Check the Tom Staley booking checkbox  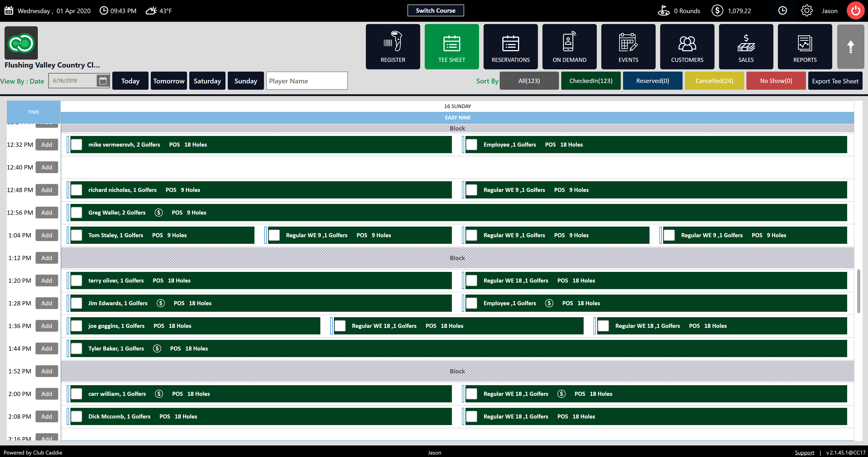[77, 235]
